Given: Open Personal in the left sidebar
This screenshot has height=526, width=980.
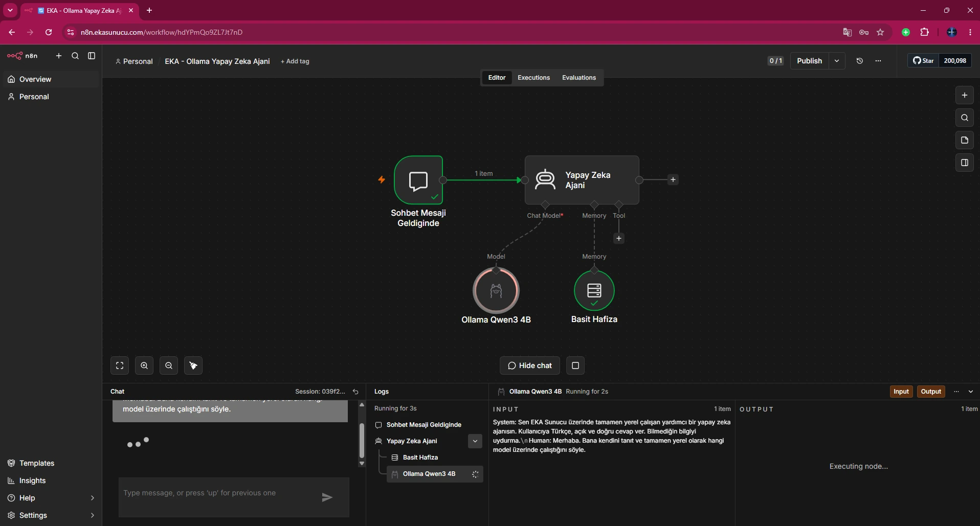Looking at the screenshot, I should coord(50,97).
